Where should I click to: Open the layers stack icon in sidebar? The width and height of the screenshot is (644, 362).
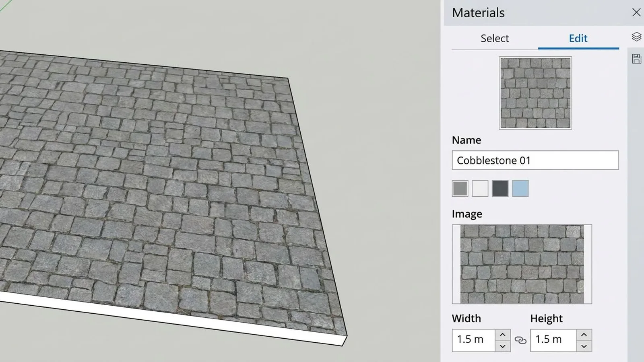(x=636, y=37)
